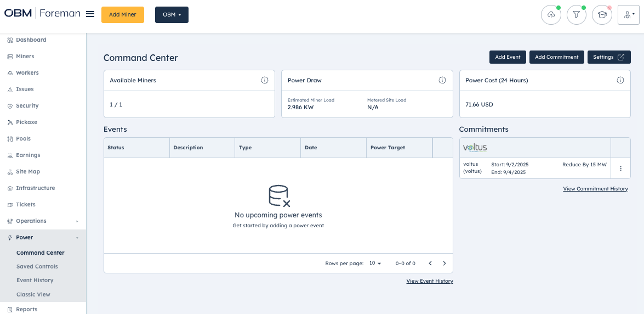Show info for Power Draw card
The height and width of the screenshot is (314, 644).
click(x=442, y=80)
